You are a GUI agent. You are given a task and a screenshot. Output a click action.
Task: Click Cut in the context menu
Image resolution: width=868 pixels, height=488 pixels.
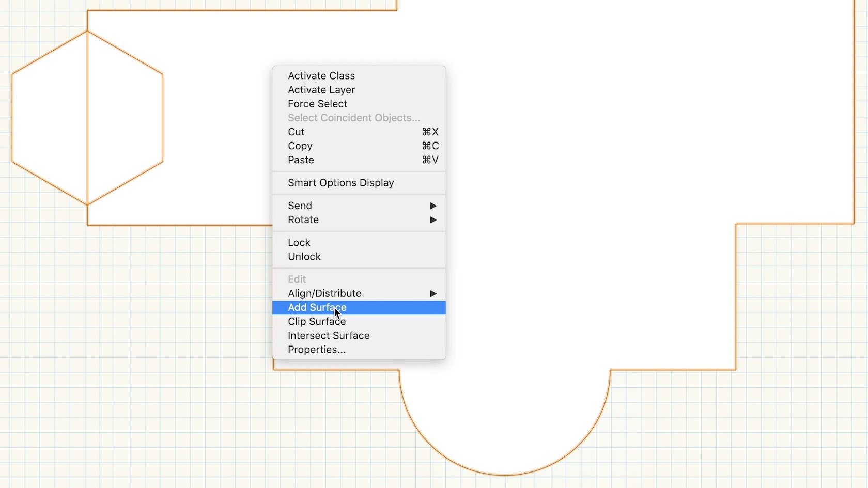tap(359, 132)
